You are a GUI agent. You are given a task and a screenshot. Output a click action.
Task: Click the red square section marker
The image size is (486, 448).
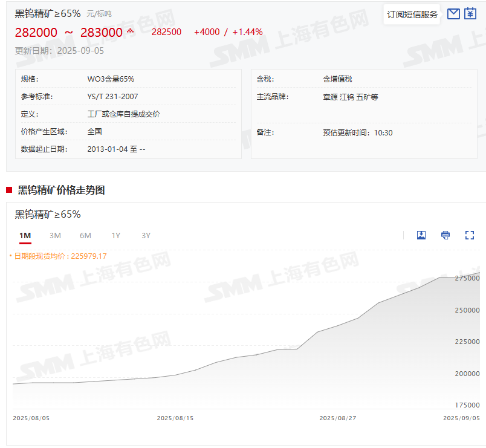pos(9,190)
